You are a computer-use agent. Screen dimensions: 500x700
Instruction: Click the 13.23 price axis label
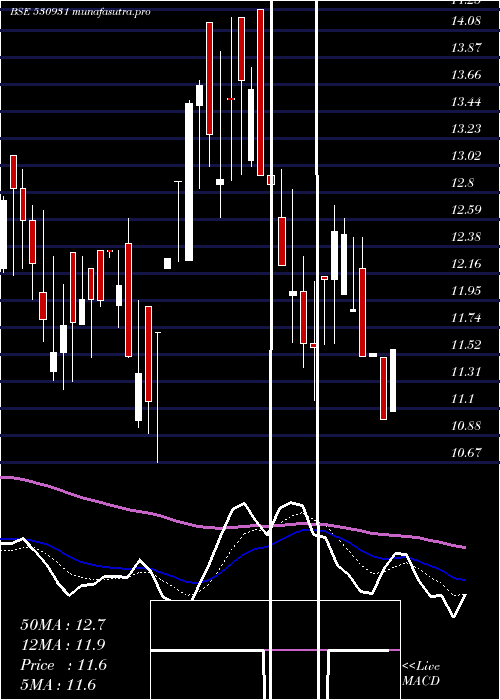(467, 129)
